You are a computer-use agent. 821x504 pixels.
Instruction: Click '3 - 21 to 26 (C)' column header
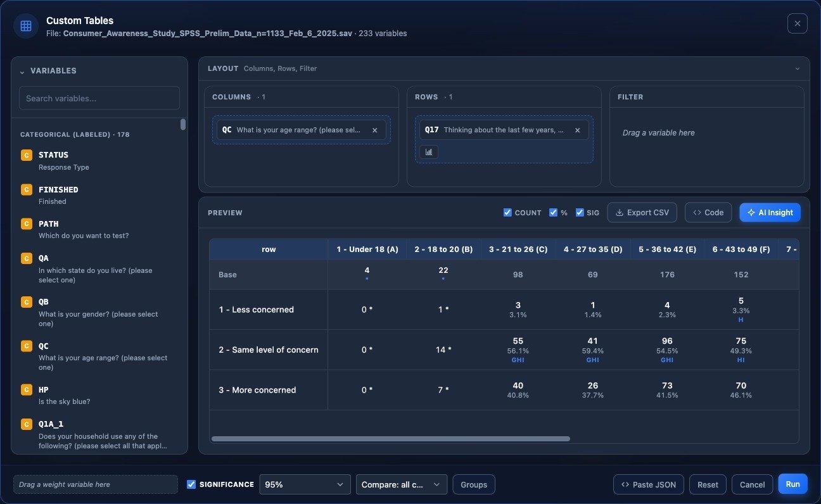[518, 249]
